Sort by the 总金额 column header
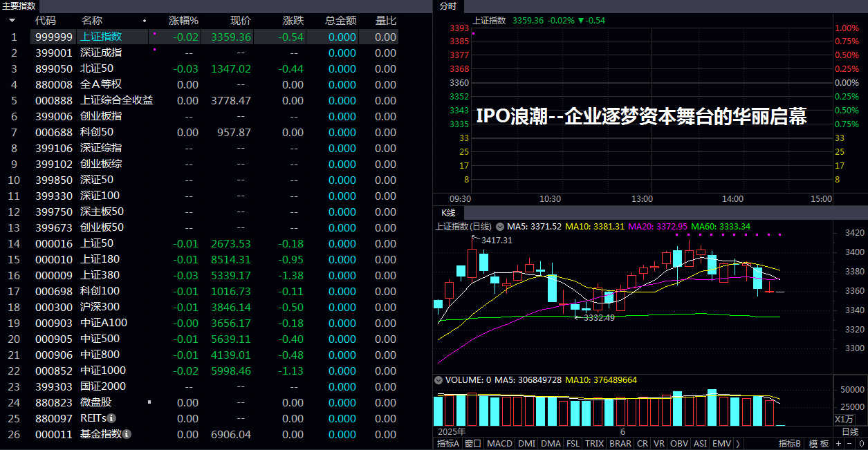 (340, 21)
